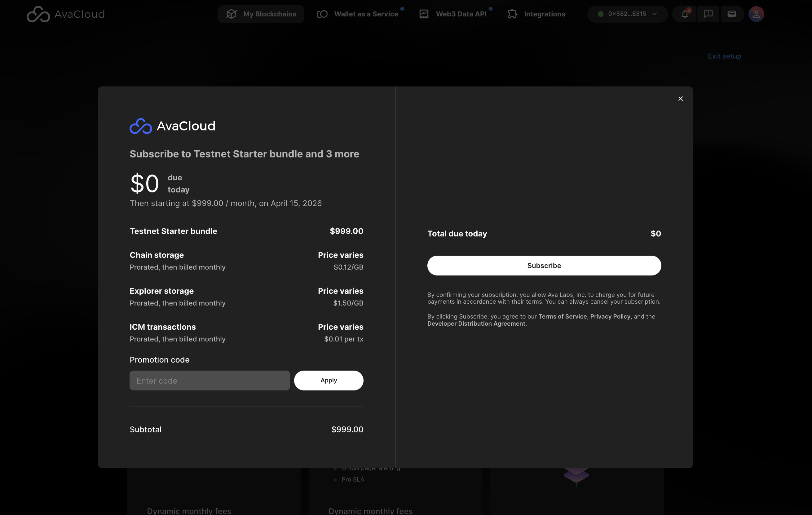Focus the Enter code input field
This screenshot has width=812, height=515.
[210, 381]
